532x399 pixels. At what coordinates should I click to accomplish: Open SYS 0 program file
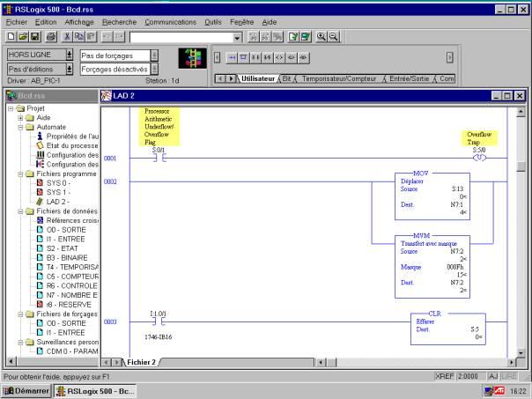click(x=55, y=183)
